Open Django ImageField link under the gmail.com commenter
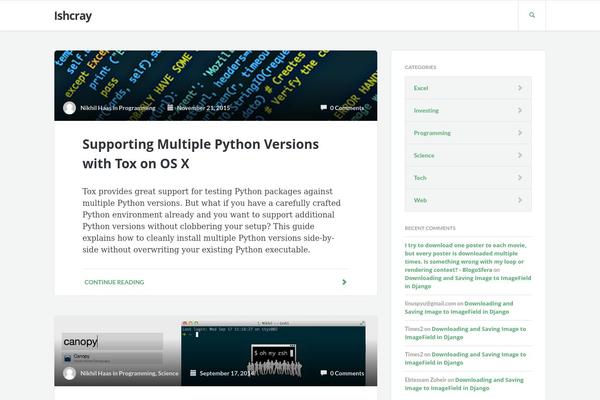 (x=459, y=307)
